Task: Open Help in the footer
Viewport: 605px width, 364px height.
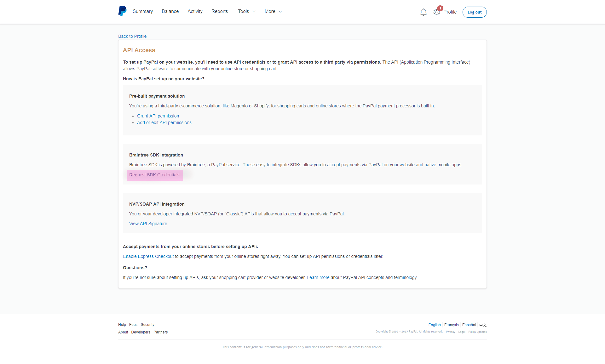Action: 122,325
